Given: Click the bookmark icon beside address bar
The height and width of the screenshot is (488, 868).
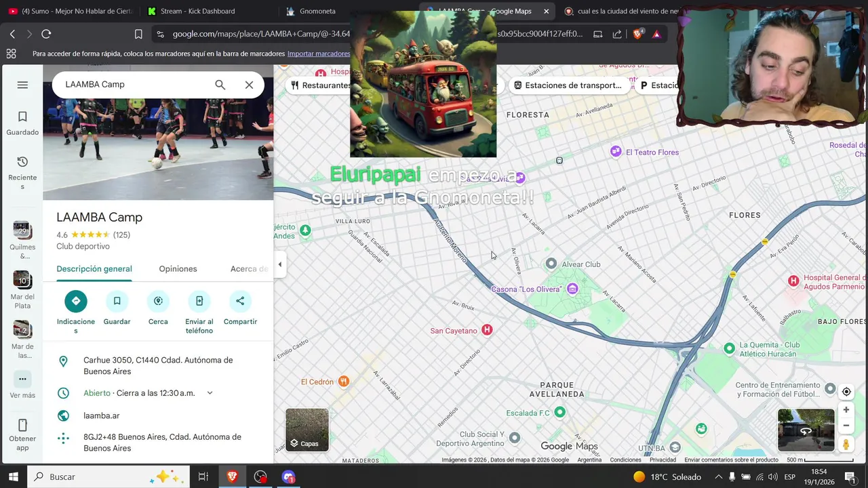Looking at the screenshot, I should [138, 34].
